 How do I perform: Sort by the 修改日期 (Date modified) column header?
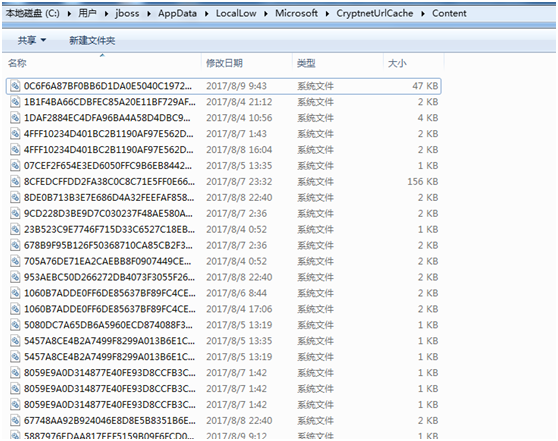pyautogui.click(x=224, y=63)
